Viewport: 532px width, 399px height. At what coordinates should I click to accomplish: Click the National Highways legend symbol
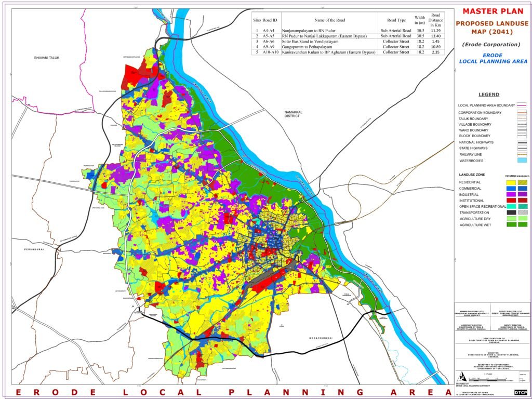click(x=522, y=142)
